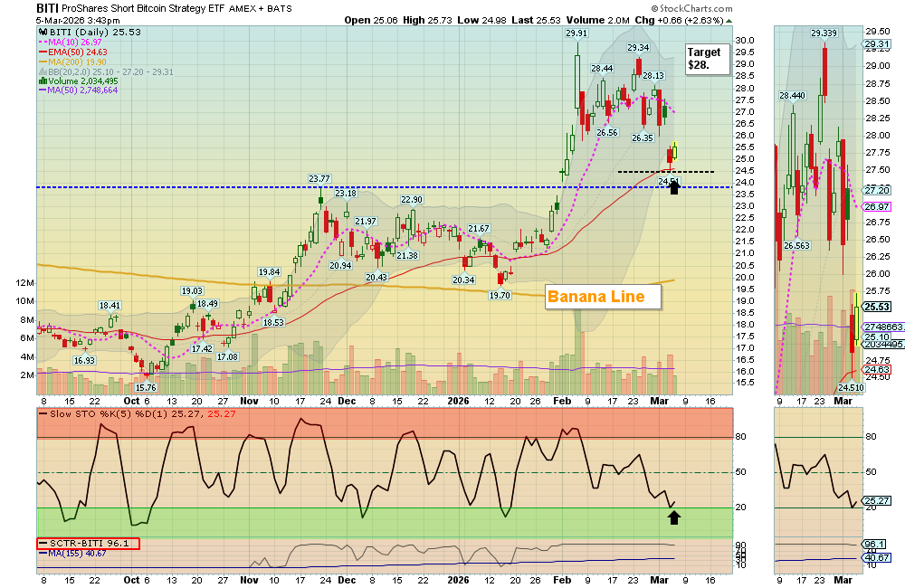Click the blue MA(155) legend marker
Viewport: 905px width, 588px height.
(x=42, y=555)
